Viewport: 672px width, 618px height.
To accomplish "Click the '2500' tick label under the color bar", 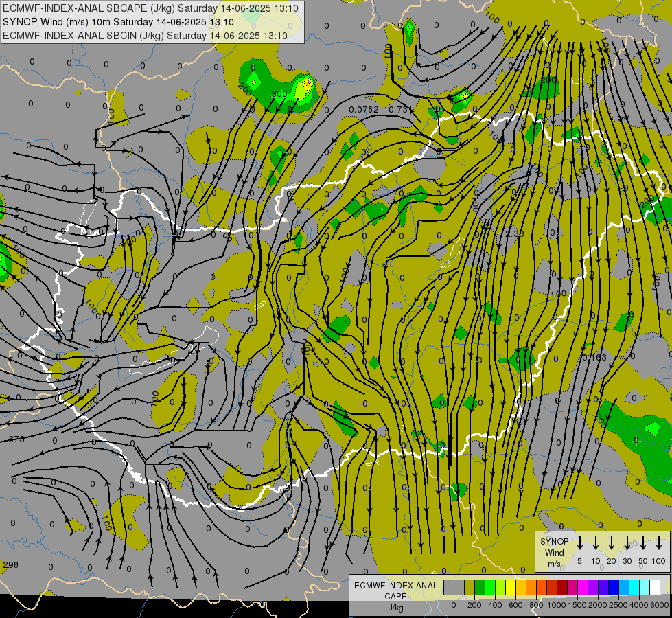I will coord(618,605).
